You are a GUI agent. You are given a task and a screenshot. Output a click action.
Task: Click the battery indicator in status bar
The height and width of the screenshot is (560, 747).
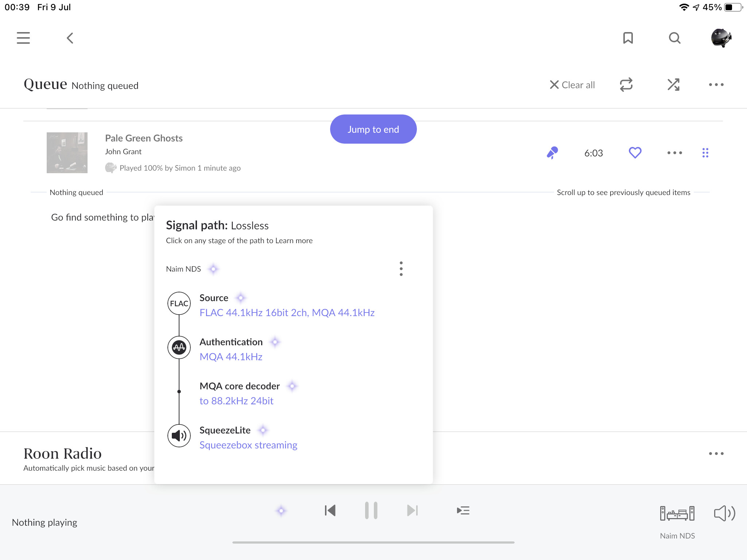[734, 7]
